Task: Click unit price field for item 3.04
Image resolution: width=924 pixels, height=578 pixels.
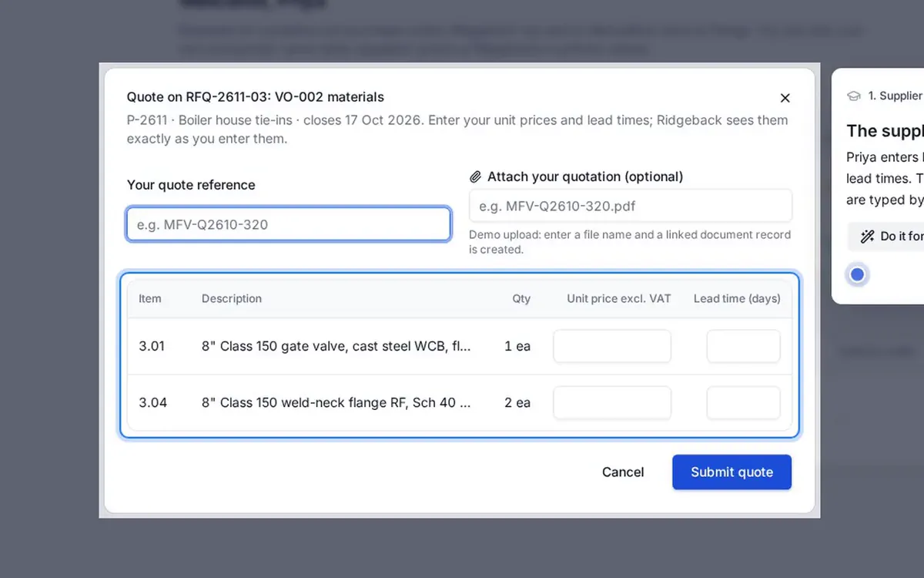Action: tap(612, 402)
